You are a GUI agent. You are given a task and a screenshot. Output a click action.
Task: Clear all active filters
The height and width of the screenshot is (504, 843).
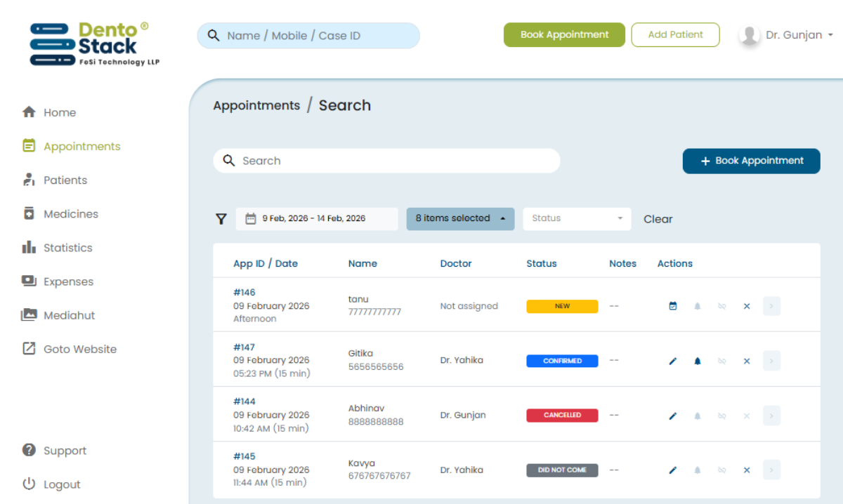(x=658, y=218)
